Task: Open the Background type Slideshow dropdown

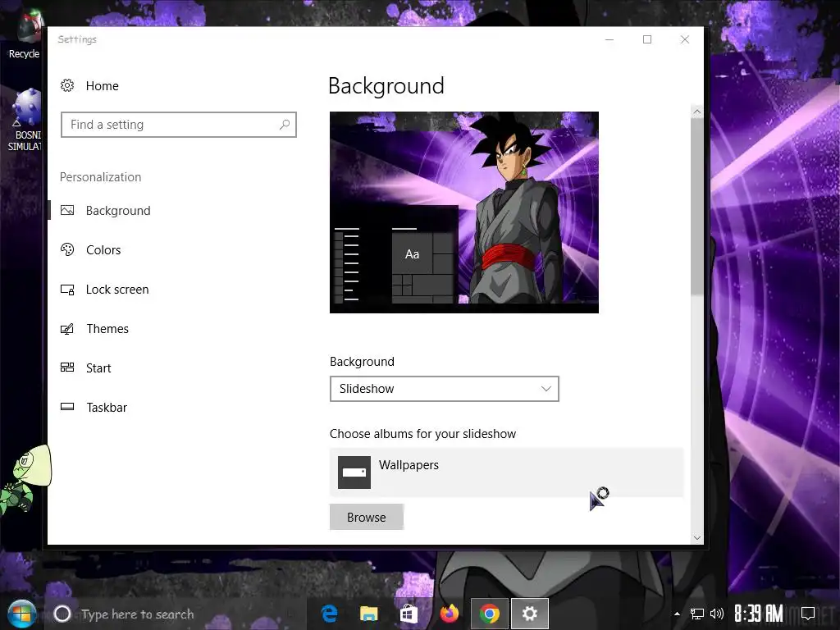Action: point(444,389)
